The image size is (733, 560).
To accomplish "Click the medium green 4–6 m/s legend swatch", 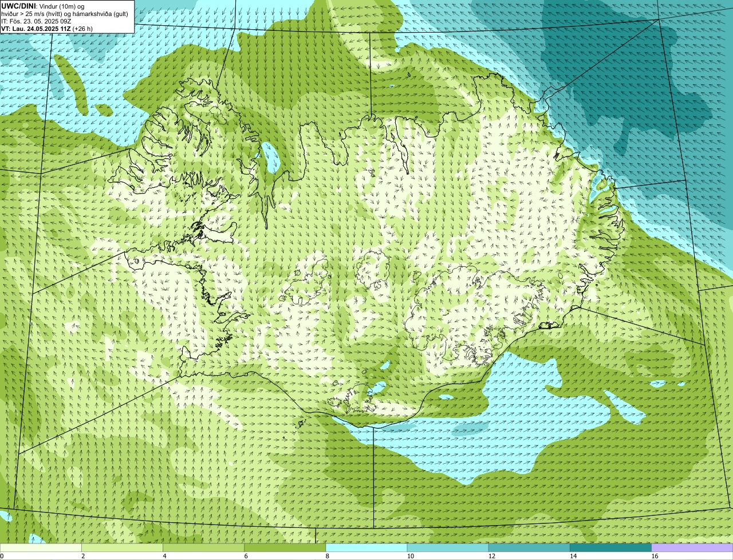I will pyautogui.click(x=203, y=547).
